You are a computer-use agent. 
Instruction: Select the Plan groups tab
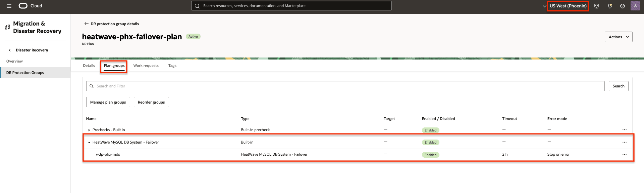pos(114,66)
